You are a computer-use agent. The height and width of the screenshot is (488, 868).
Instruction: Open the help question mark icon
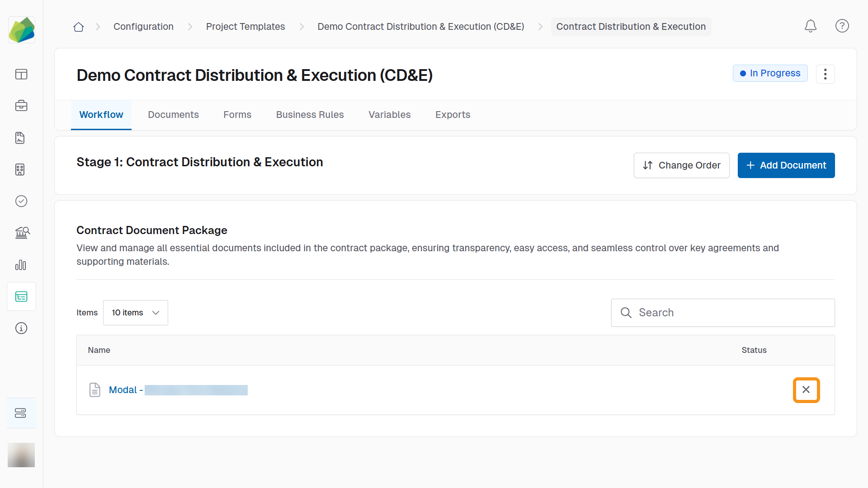coord(842,26)
